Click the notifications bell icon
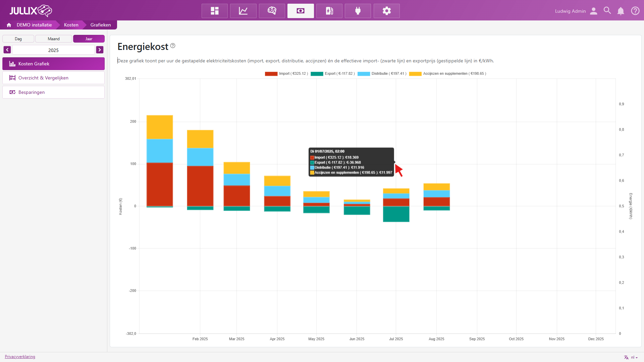This screenshot has width=644, height=362. click(621, 11)
